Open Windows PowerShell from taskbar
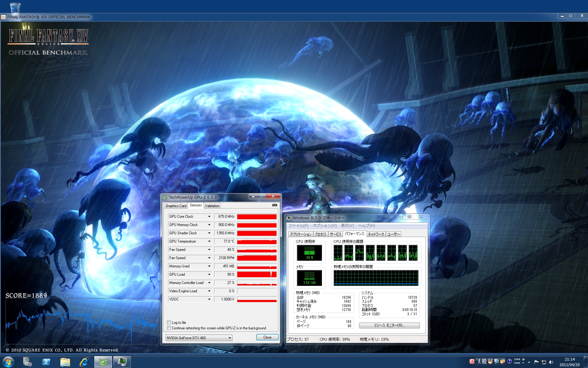 [46, 362]
